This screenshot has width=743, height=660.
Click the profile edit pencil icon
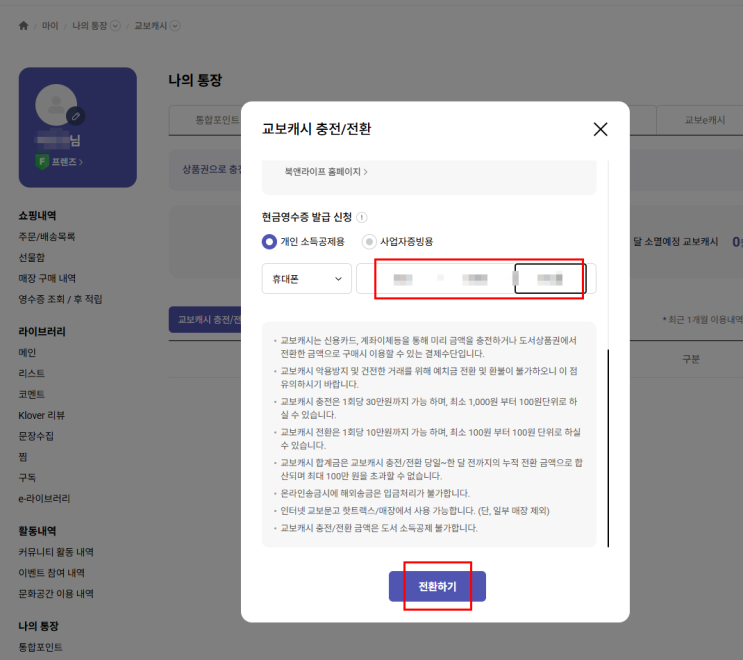pos(75,116)
